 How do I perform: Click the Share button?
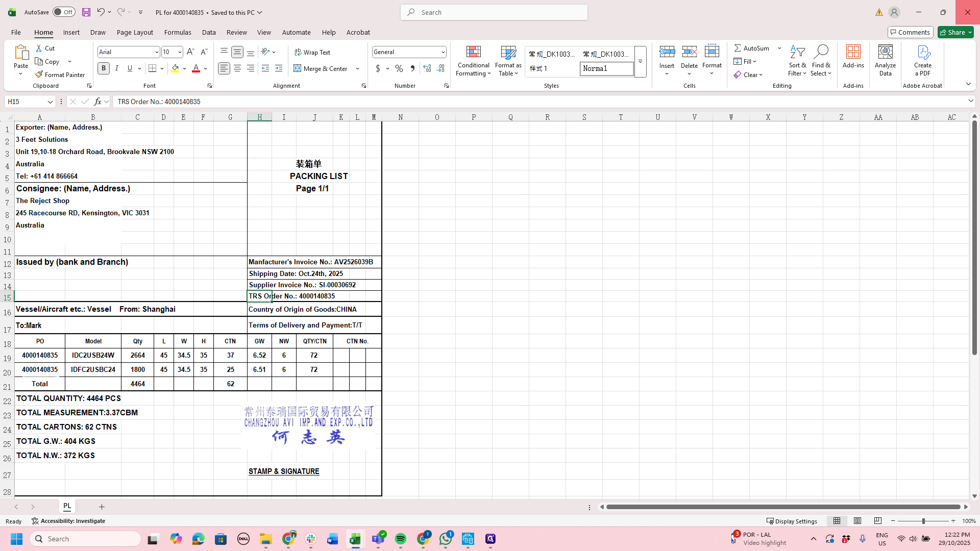click(955, 32)
